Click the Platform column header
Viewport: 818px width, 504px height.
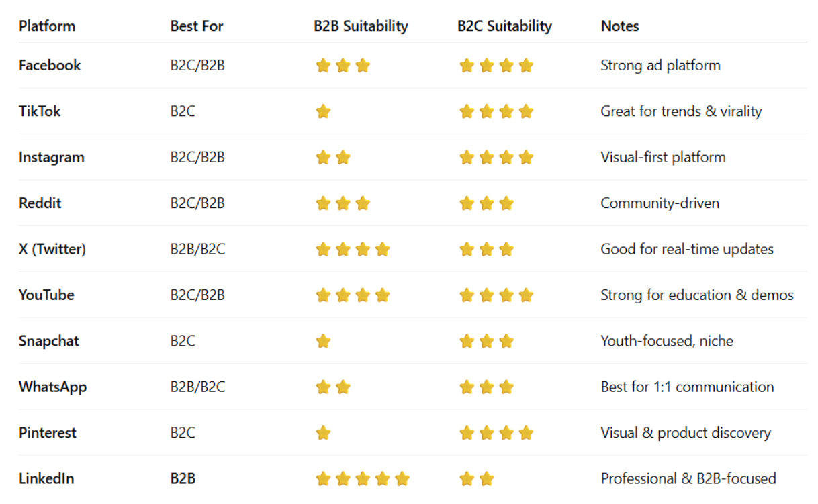click(47, 26)
